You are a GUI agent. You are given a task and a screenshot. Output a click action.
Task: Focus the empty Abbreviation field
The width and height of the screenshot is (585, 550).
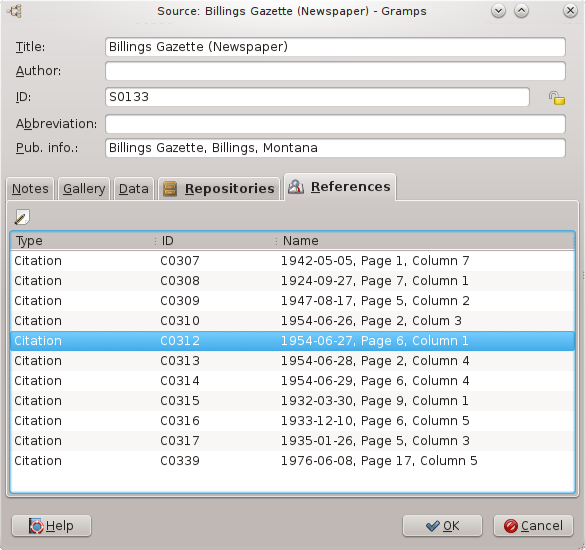coord(335,124)
